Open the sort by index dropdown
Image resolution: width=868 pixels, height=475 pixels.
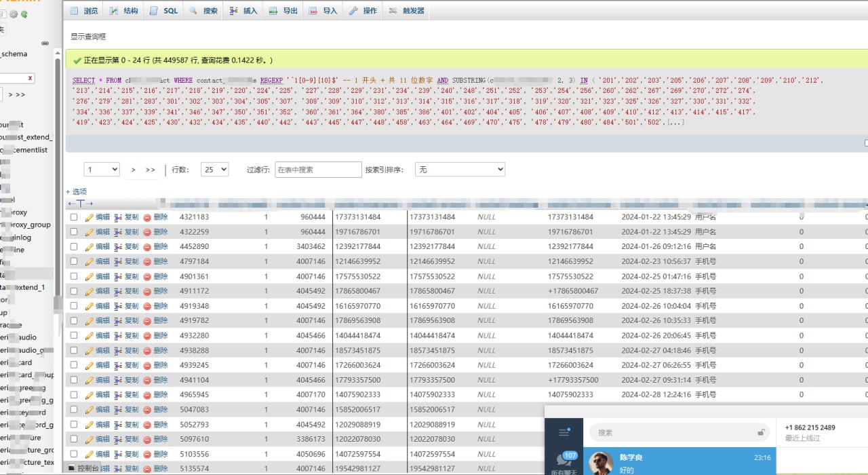[460, 170]
